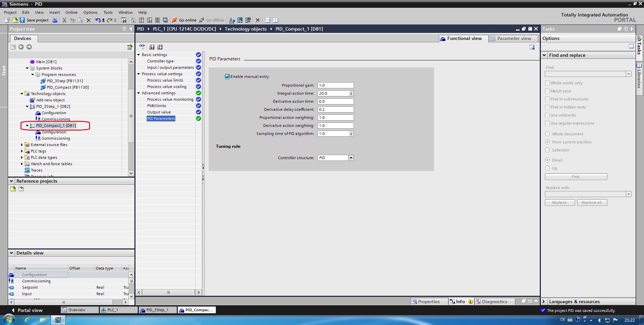Switch to PID_3Step_1 editor tab
The image size is (644, 325).
point(157,310)
